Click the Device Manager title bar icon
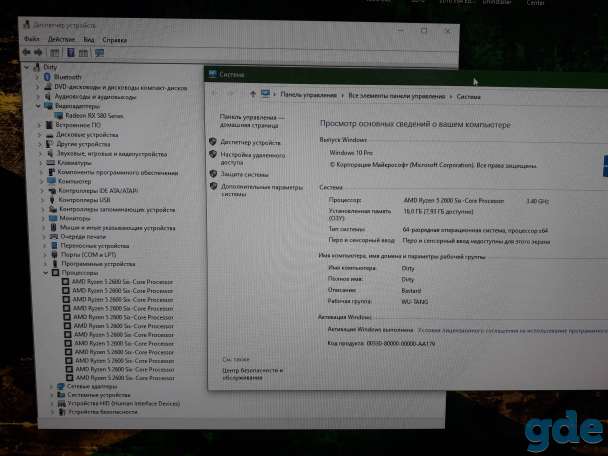This screenshot has height=456, width=608. (x=27, y=24)
